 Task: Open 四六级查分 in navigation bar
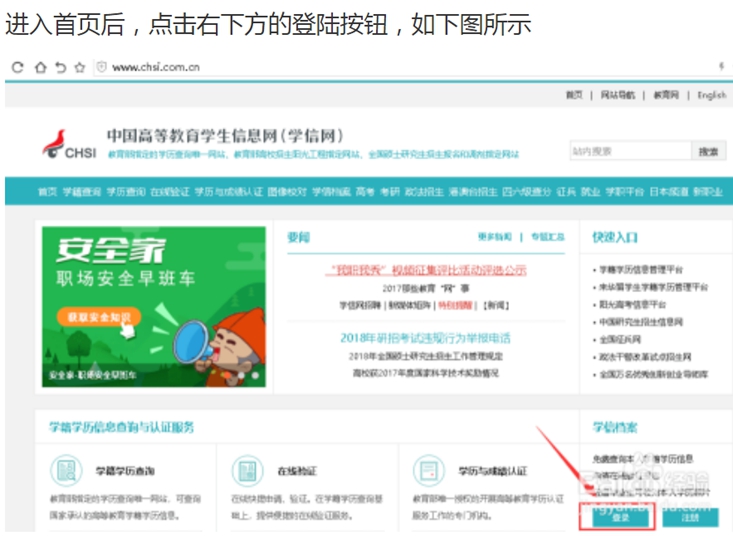tap(526, 192)
